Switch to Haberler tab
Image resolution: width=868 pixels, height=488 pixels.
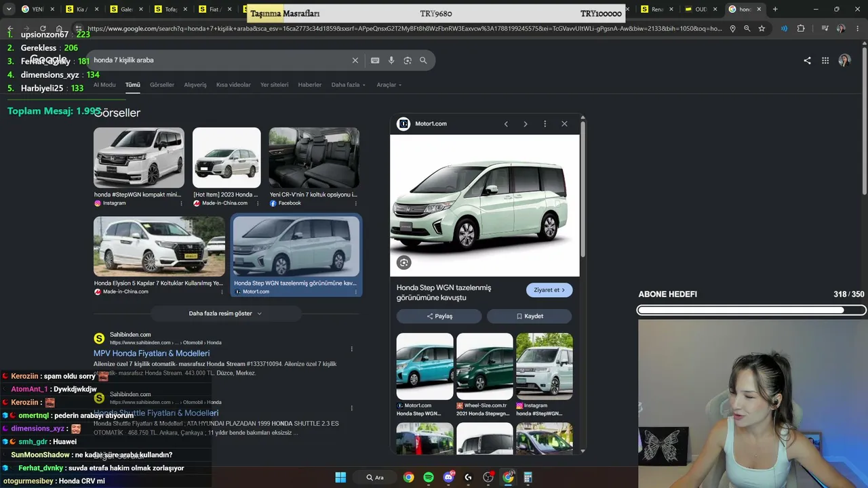tap(310, 85)
